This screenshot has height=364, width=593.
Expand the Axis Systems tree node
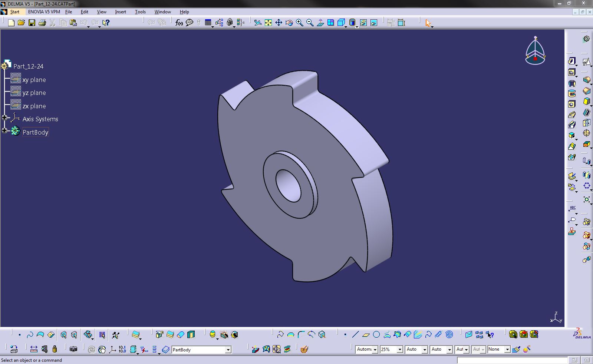pyautogui.click(x=4, y=118)
